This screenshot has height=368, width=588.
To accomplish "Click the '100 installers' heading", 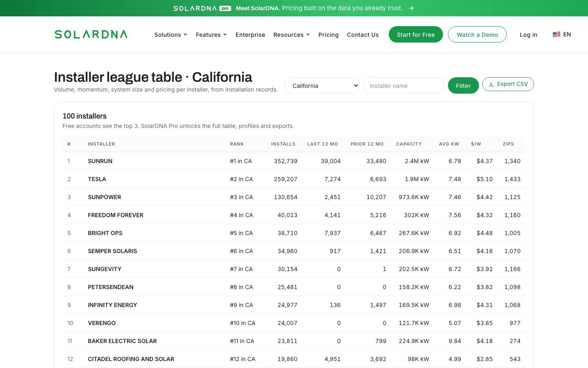I will tap(85, 116).
